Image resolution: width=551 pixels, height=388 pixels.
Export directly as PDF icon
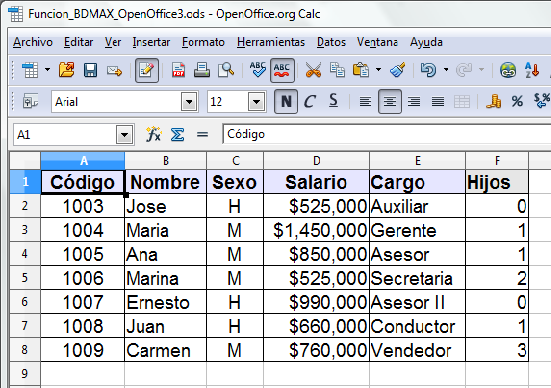click(x=179, y=70)
